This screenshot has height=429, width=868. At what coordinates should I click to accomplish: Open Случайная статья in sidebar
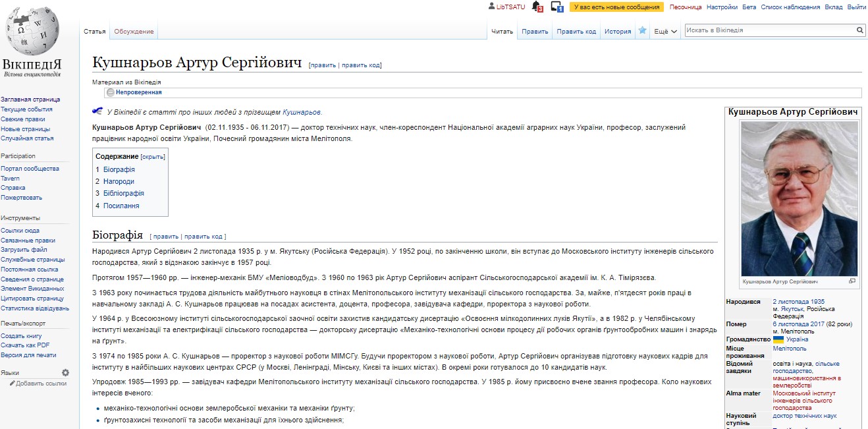[27, 138]
